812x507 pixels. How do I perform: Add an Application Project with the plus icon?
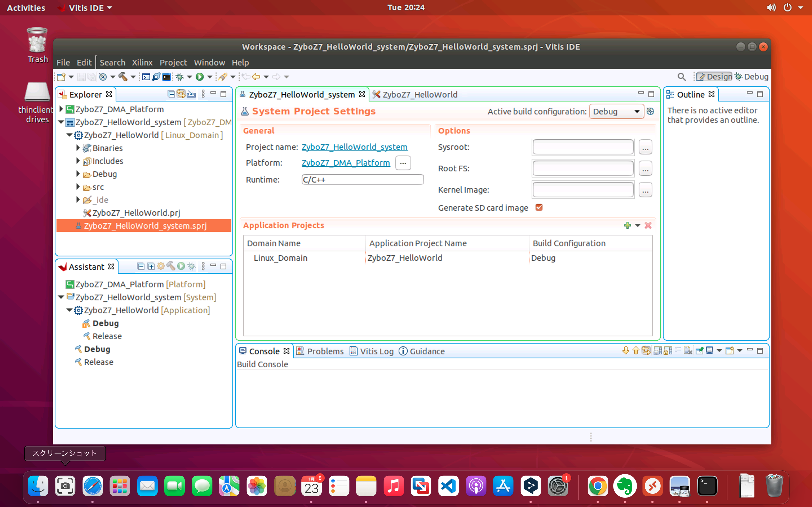point(628,225)
